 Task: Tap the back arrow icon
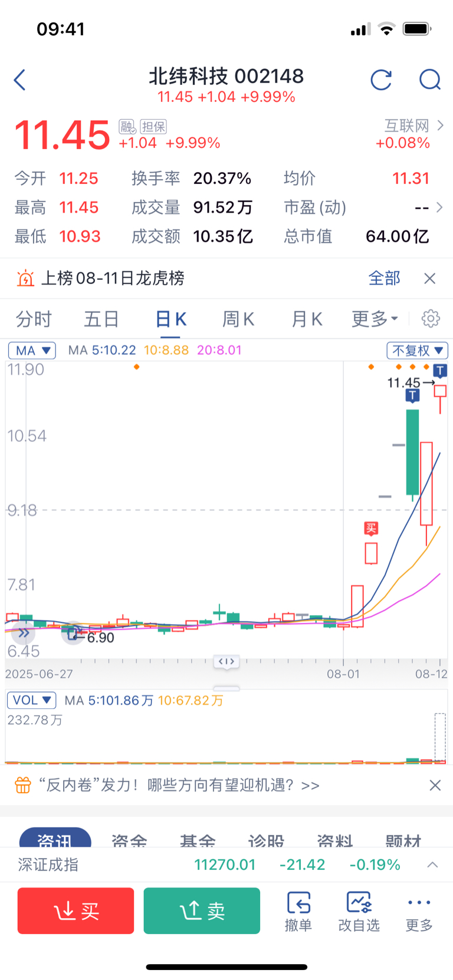click(x=19, y=80)
